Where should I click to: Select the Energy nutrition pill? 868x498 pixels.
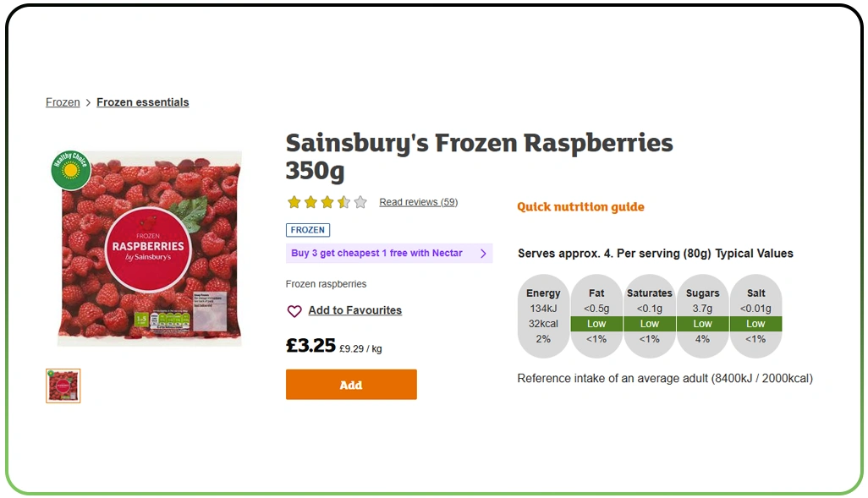(543, 316)
